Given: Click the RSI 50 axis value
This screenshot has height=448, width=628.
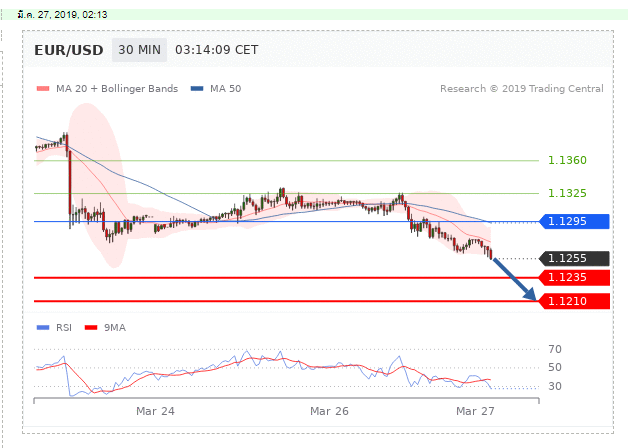Looking at the screenshot, I should point(555,367).
